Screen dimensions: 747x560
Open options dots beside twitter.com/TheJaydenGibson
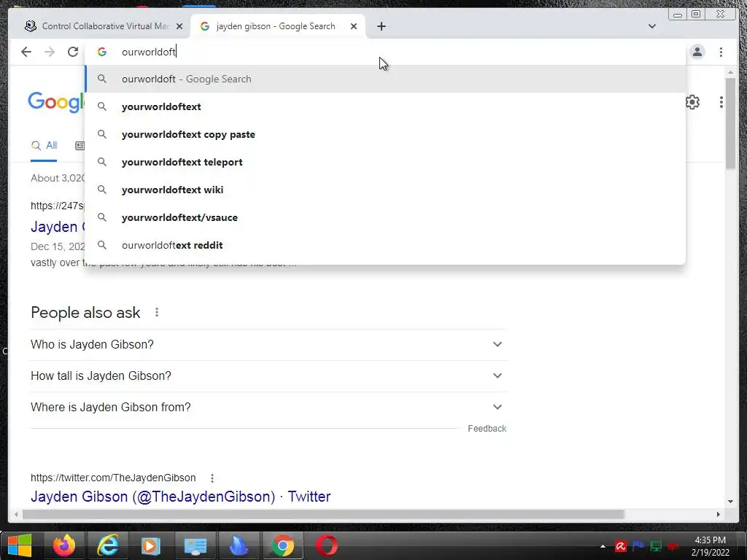[x=212, y=478]
